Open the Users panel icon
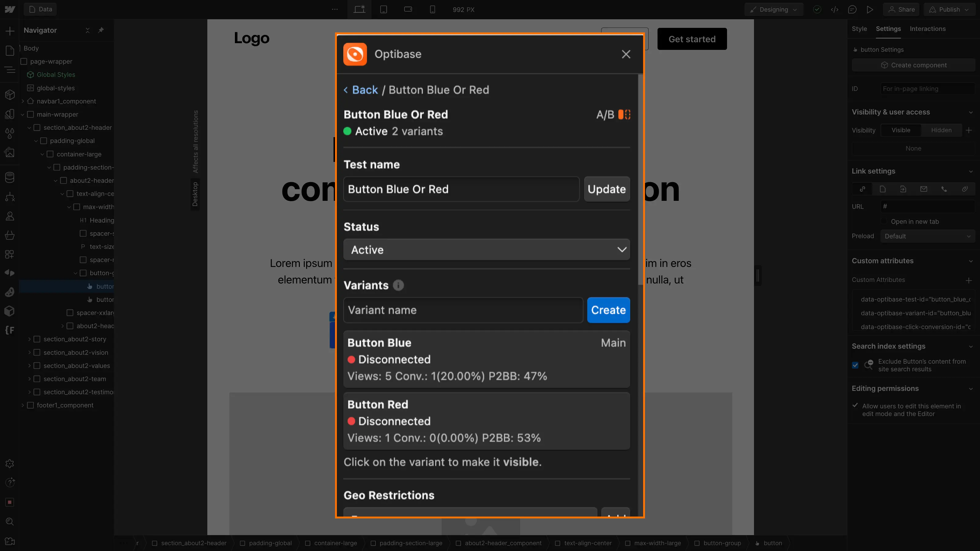Screen dimensions: 980x551 [10, 216]
